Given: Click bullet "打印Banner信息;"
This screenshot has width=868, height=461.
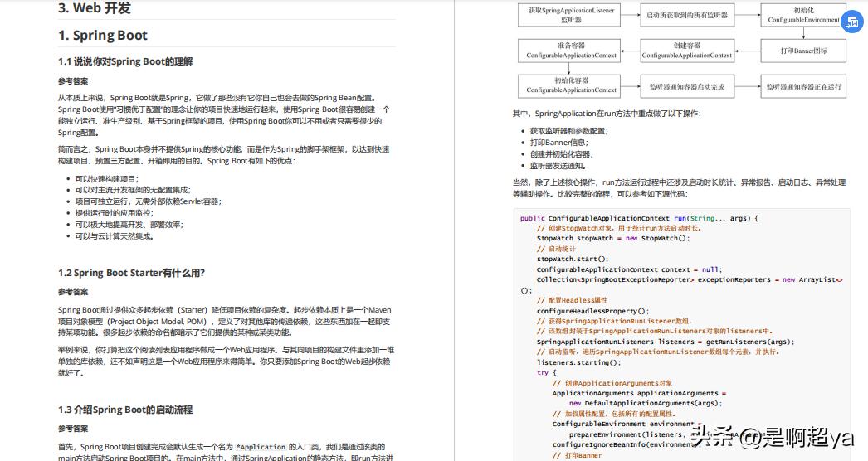Looking at the screenshot, I should pyautogui.click(x=559, y=143).
